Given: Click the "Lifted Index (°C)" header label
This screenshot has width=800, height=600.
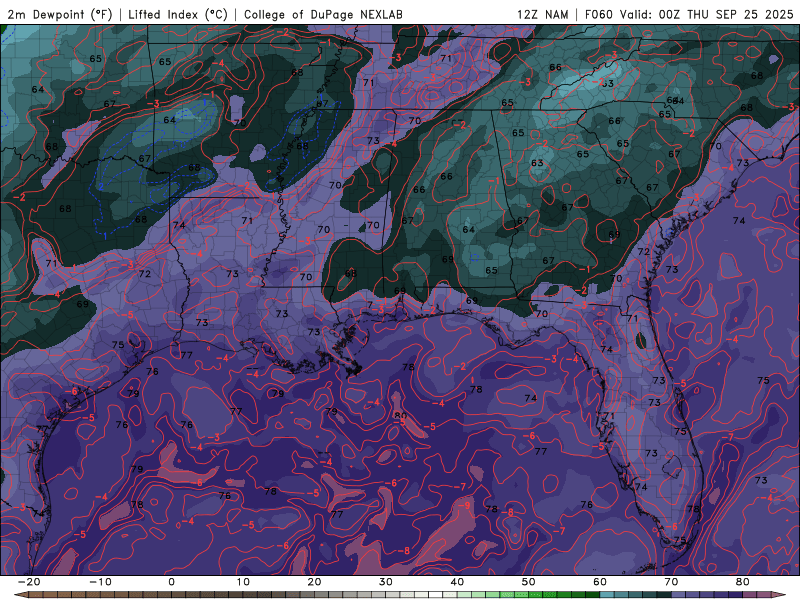Looking at the screenshot, I should (x=178, y=14).
